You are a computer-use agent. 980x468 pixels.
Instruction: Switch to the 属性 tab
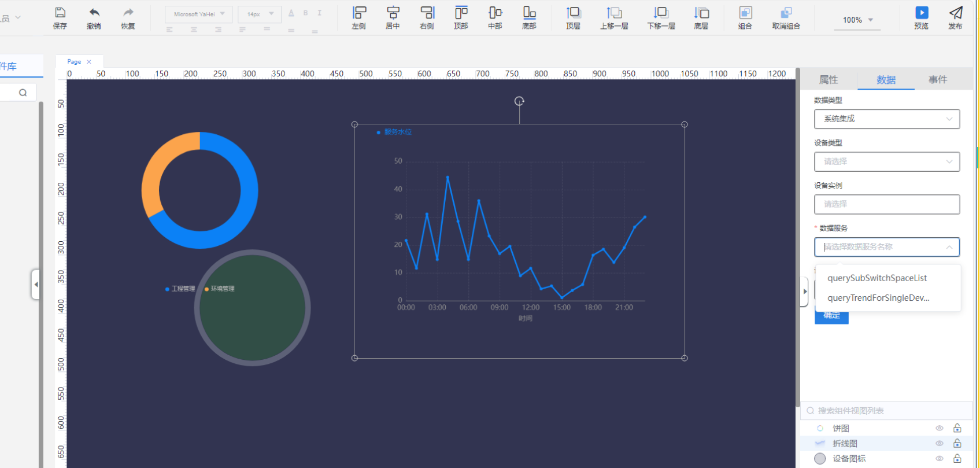pos(829,80)
